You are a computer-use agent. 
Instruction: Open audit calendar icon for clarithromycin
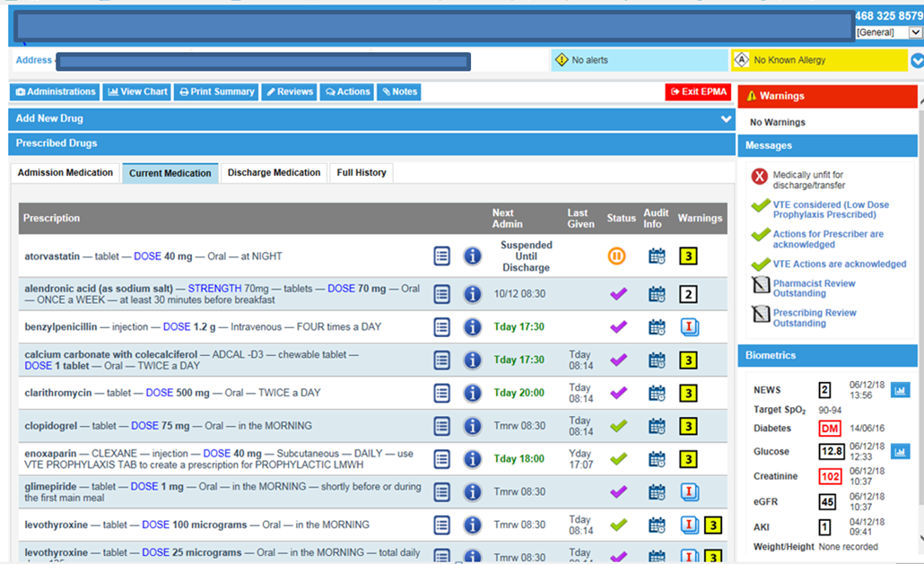[x=657, y=393]
